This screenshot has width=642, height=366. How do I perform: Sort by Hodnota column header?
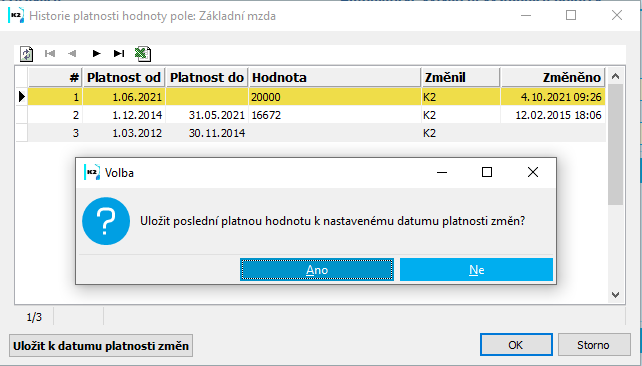335,77
